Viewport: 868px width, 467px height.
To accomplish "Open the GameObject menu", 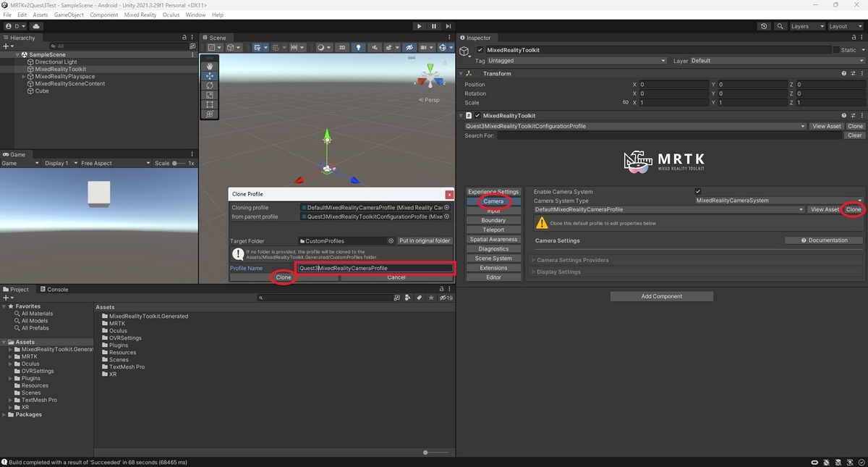I will (69, 14).
